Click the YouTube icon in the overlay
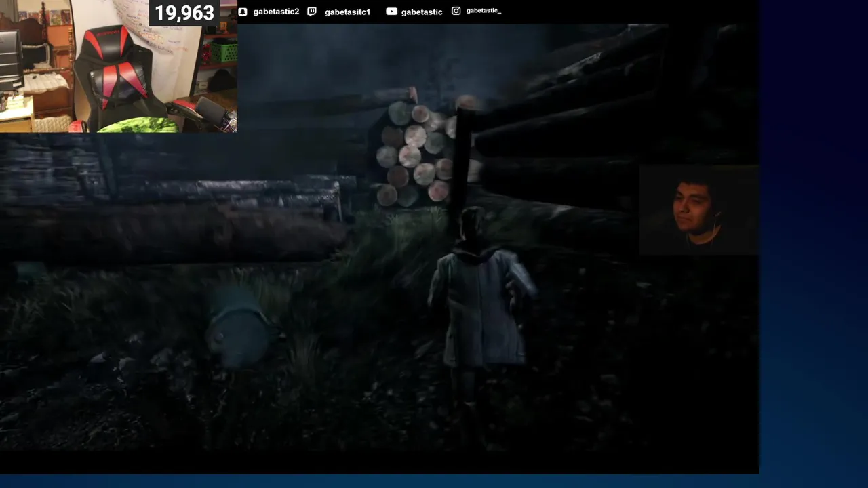 pyautogui.click(x=391, y=12)
